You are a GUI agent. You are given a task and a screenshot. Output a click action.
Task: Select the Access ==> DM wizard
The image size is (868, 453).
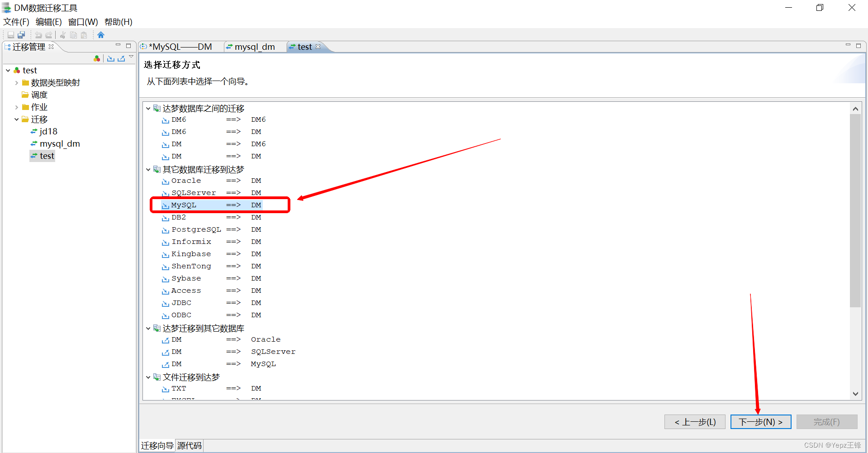212,291
